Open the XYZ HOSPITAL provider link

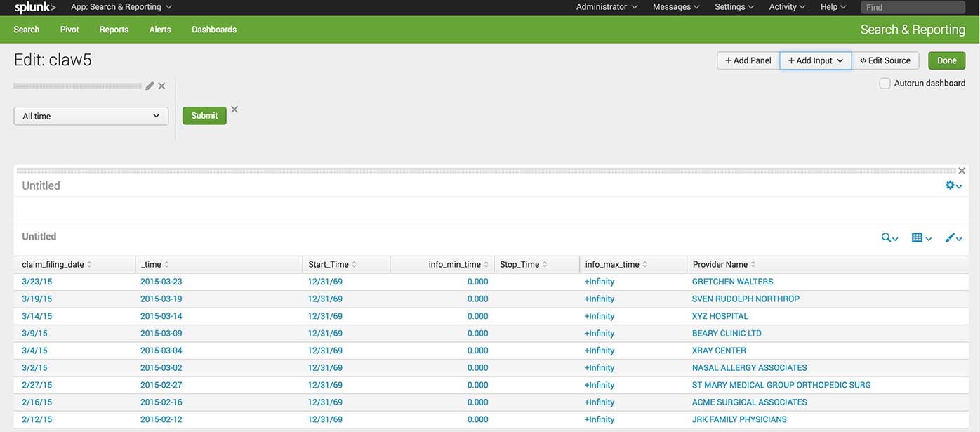tap(720, 316)
